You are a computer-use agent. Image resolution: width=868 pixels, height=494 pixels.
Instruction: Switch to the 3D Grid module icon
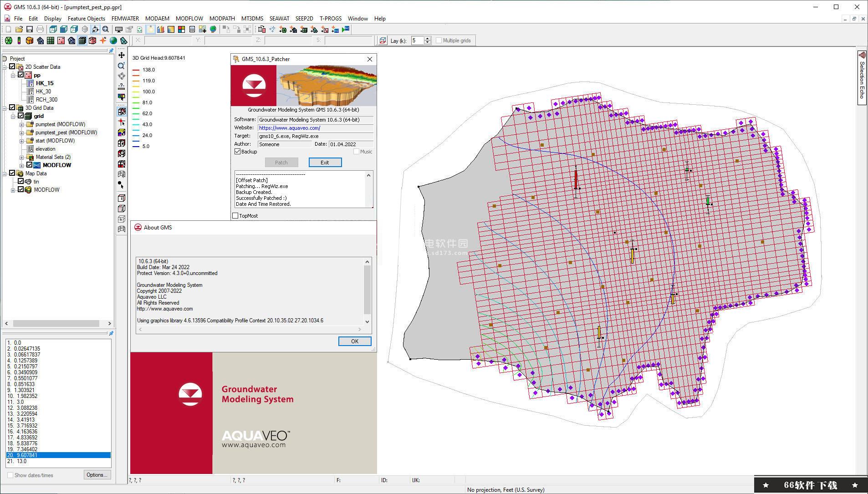click(82, 41)
